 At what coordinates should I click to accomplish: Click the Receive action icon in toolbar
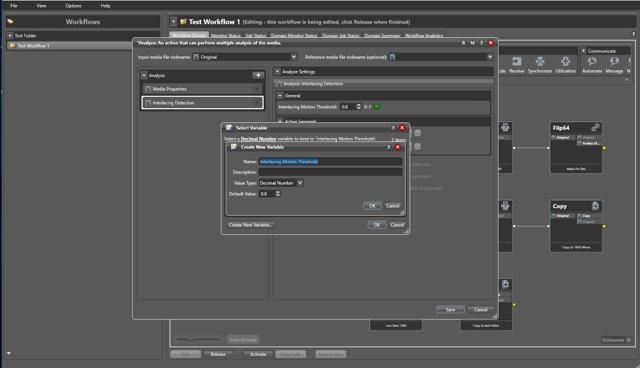tap(516, 62)
